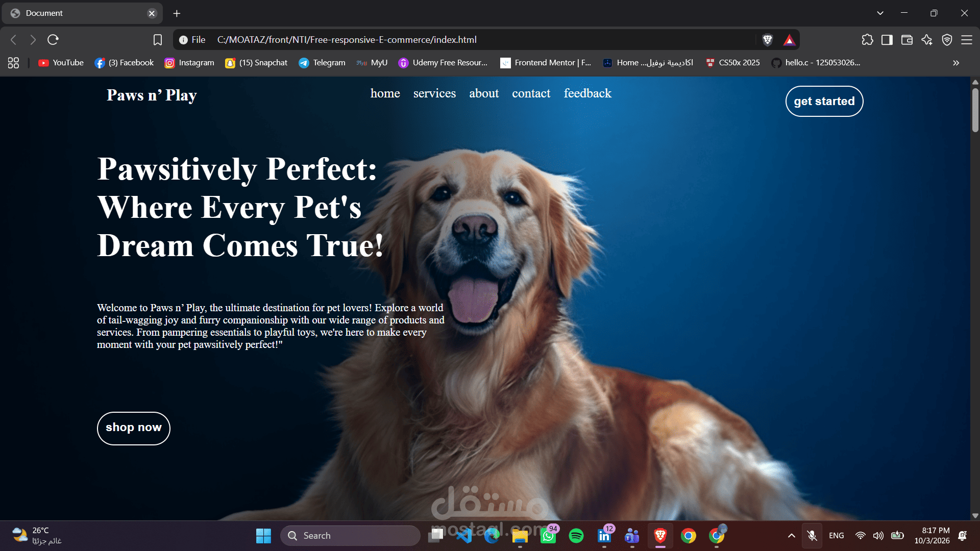Bookmark this page with the bookmark icon
Screen dimensions: 980x551
tap(158, 40)
